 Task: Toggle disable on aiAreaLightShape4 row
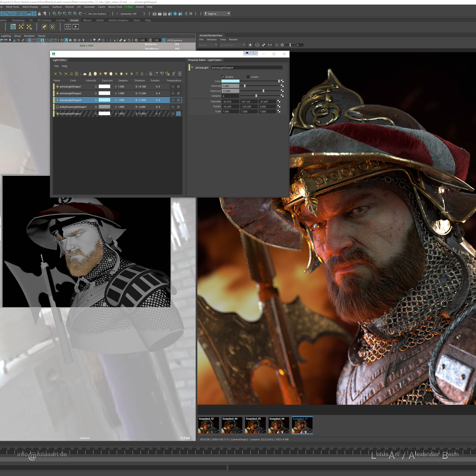(x=178, y=100)
